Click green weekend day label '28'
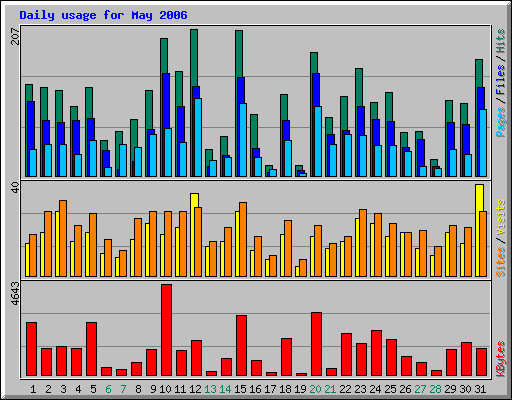This screenshot has height=400, width=512. [x=435, y=389]
